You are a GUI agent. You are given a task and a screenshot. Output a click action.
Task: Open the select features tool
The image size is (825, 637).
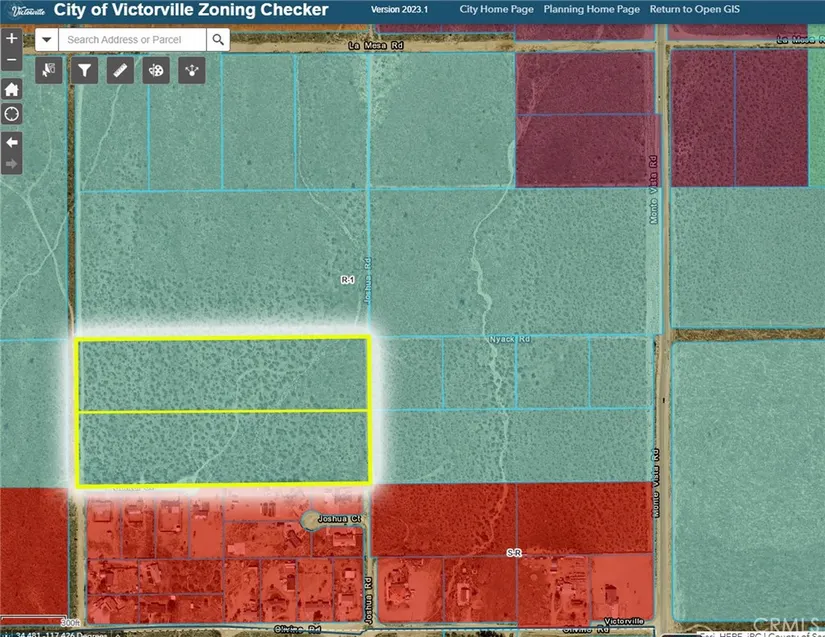49,70
